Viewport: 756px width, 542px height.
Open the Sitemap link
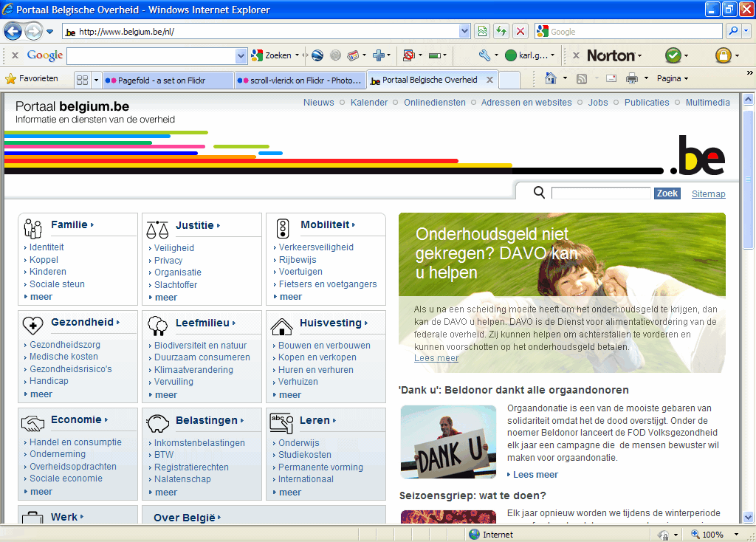(x=708, y=194)
